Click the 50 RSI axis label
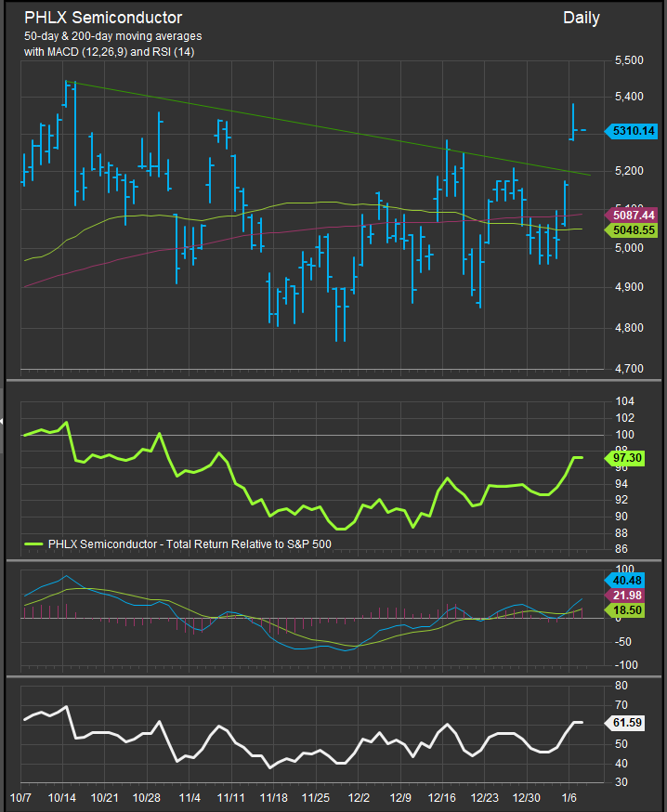Screen dimensions: 667x812 click(x=621, y=744)
